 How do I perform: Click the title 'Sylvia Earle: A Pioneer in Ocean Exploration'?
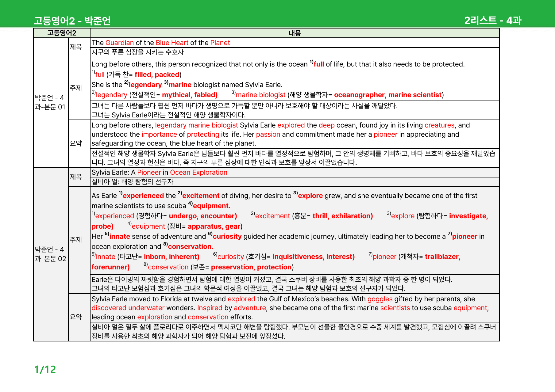pyautogui.click(x=160, y=172)
